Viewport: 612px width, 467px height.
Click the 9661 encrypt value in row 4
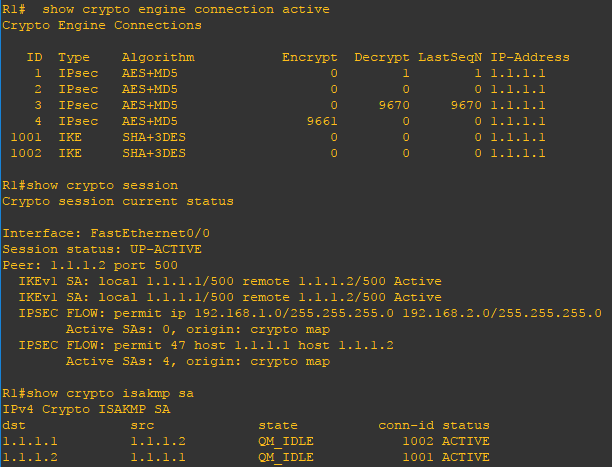click(x=322, y=121)
